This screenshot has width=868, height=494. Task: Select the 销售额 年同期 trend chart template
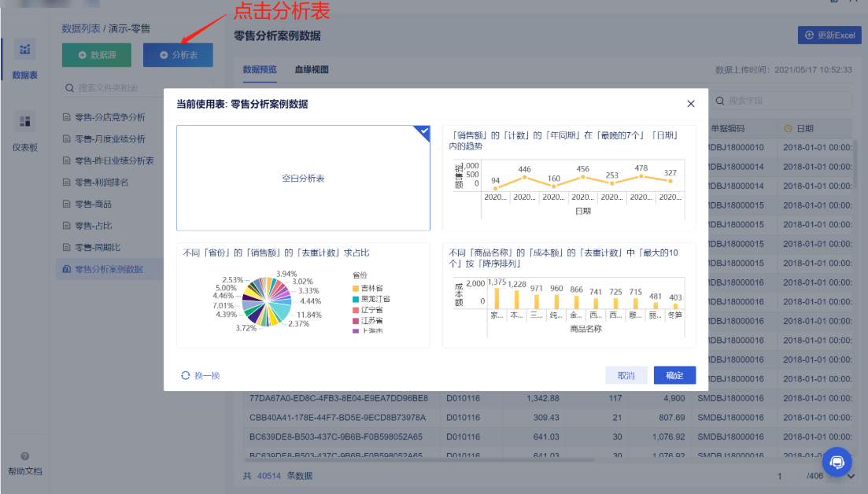(569, 178)
